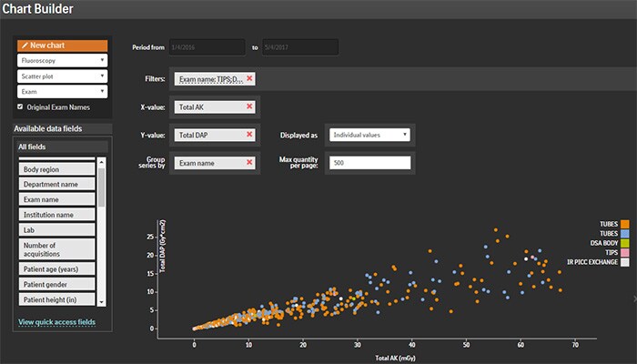Screen dimensions: 637x364
Task: Select the Patient age (years) data field
Action: (56, 269)
